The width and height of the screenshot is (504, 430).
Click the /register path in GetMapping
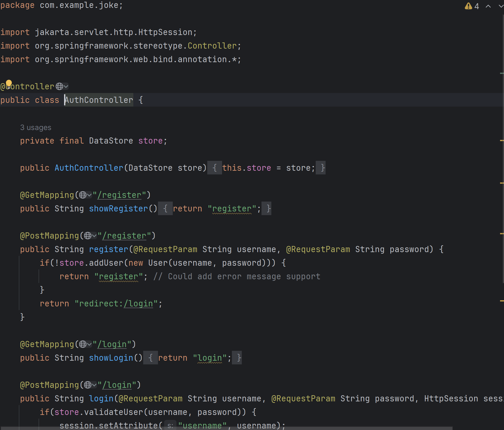pyautogui.click(x=120, y=195)
